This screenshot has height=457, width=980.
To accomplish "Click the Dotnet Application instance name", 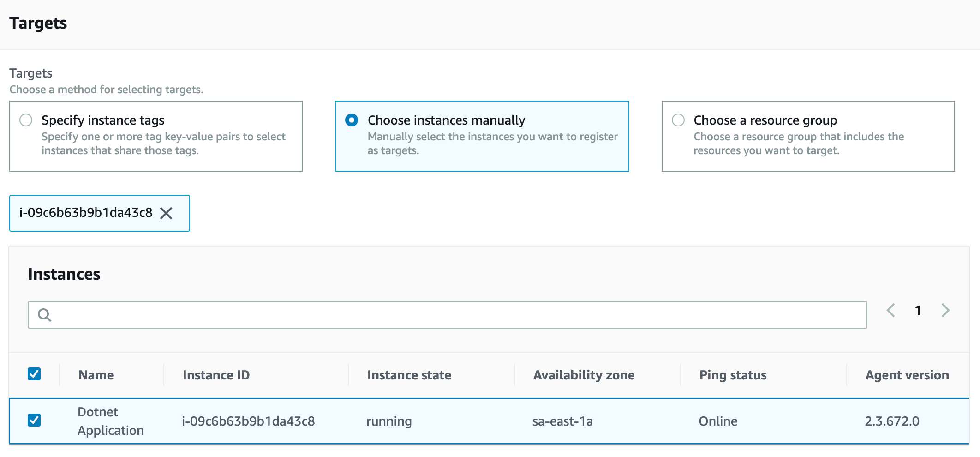I will [x=111, y=421].
